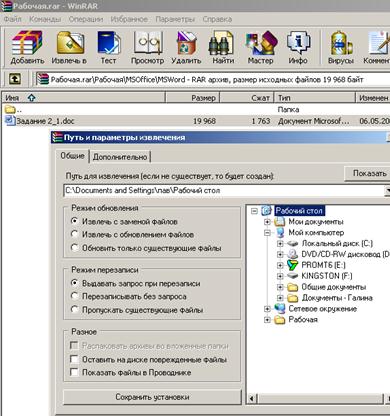This screenshot has height=416, width=390.
Task: Click the PROMT6 (E:) drive icon
Action: click(292, 265)
